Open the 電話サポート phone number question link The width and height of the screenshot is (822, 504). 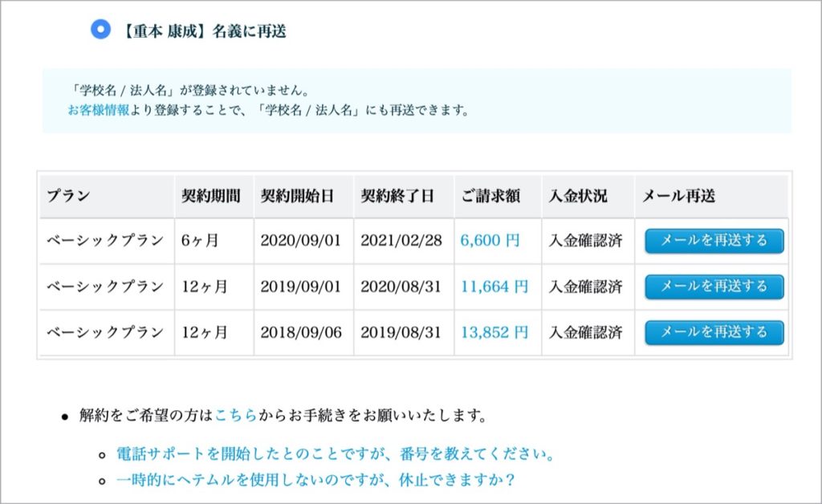[335, 453]
